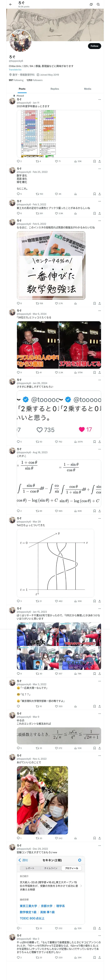Go back using the top arrow
The height and width of the screenshot is (980, 110).
click(11, 5)
